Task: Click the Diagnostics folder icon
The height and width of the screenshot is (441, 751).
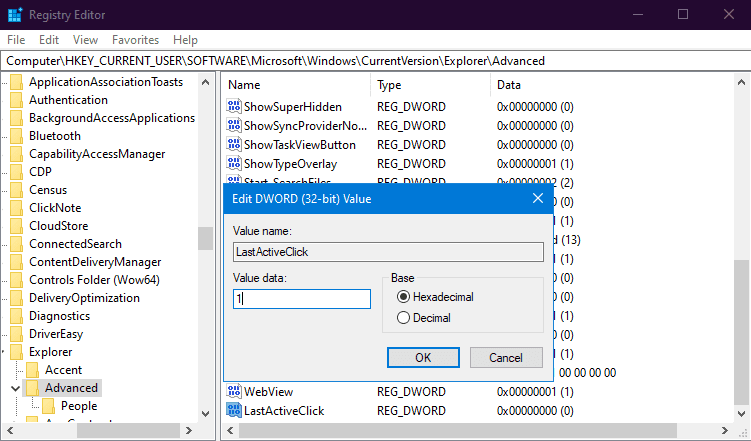Action: pyautogui.click(x=17, y=316)
